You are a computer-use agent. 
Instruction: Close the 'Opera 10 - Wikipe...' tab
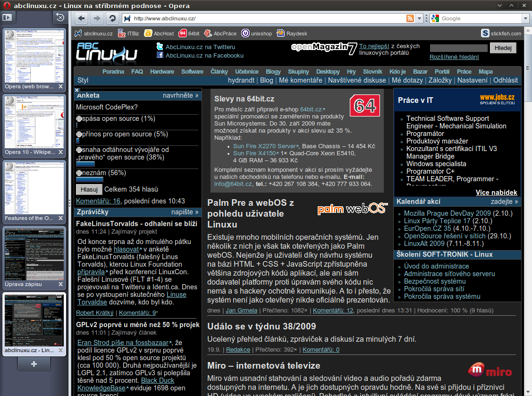pos(61,152)
